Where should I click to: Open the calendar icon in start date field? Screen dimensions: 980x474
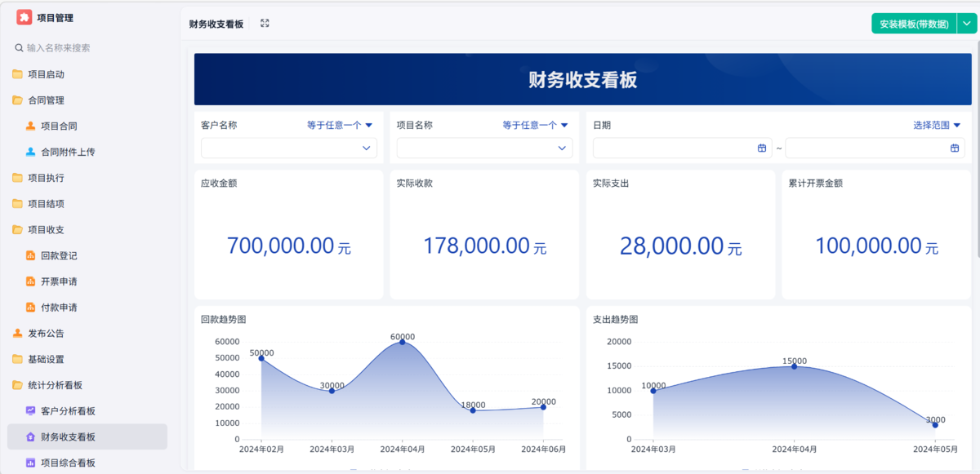761,148
